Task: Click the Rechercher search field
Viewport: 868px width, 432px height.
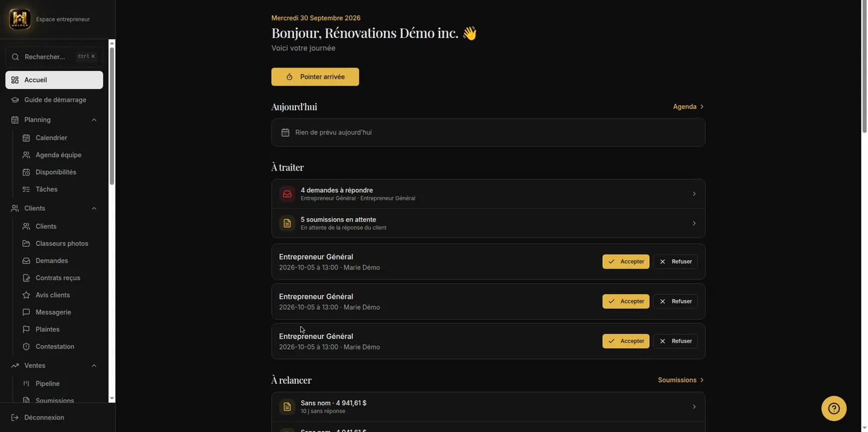Action: tap(54, 57)
